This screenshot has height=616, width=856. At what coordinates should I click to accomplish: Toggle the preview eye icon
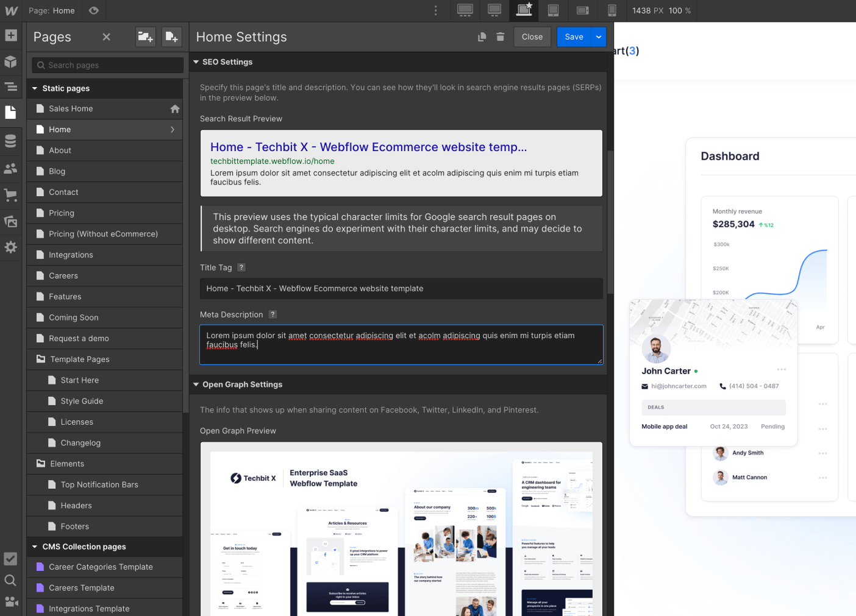[94, 10]
